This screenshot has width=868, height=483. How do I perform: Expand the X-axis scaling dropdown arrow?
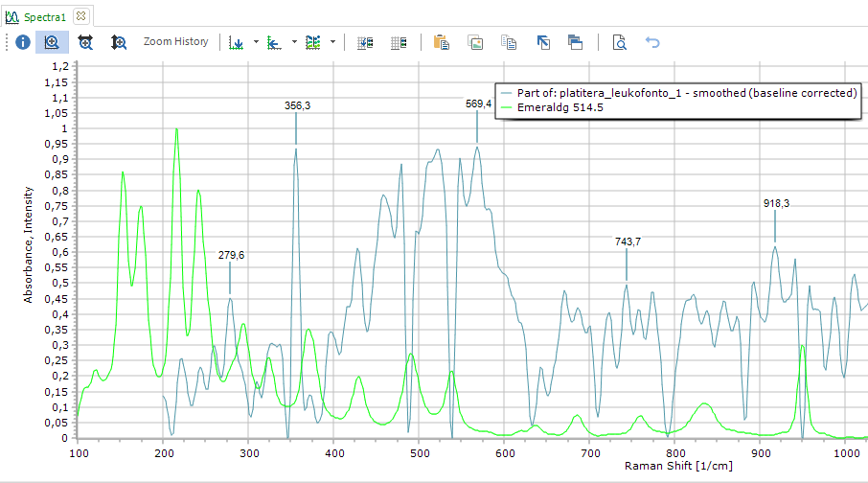(x=293, y=42)
